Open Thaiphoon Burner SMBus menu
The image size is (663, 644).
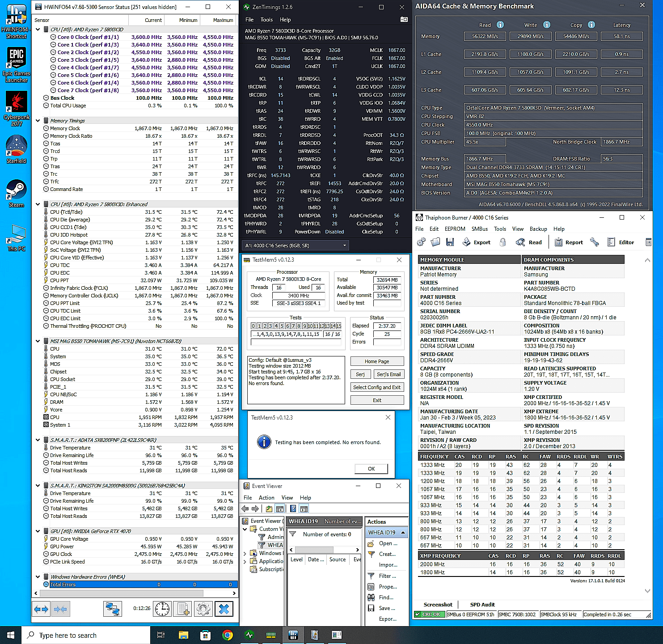coord(480,229)
